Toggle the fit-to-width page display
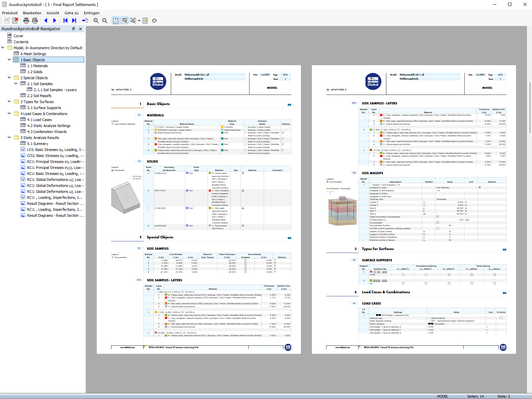The height and width of the screenshot is (399, 532). pos(124,20)
